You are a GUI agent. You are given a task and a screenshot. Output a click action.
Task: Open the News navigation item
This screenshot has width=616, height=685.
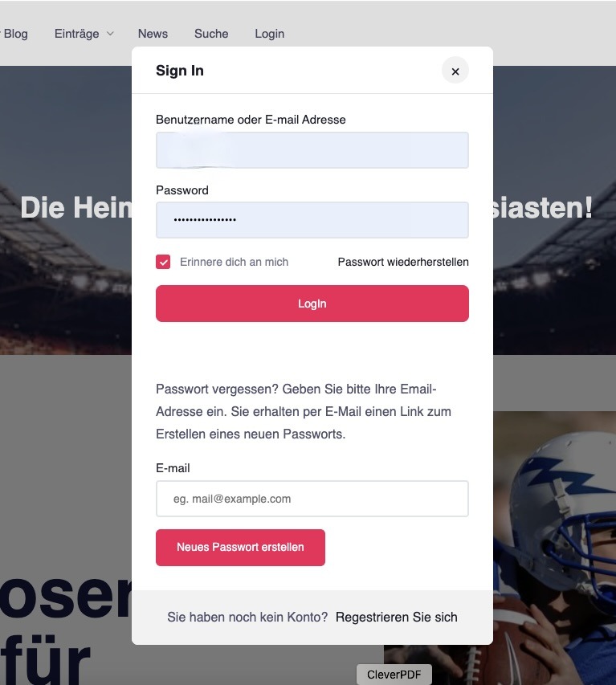153,34
